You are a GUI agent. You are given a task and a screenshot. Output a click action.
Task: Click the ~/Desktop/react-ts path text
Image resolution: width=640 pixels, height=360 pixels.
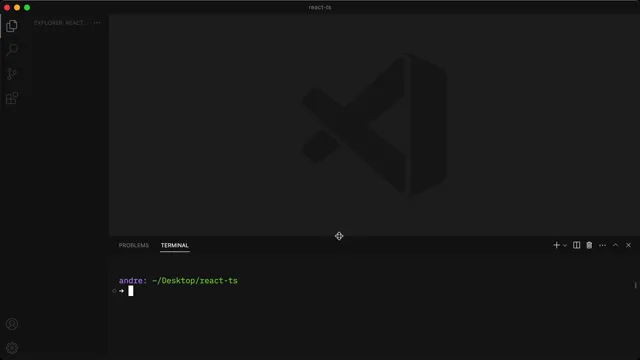[195, 281]
